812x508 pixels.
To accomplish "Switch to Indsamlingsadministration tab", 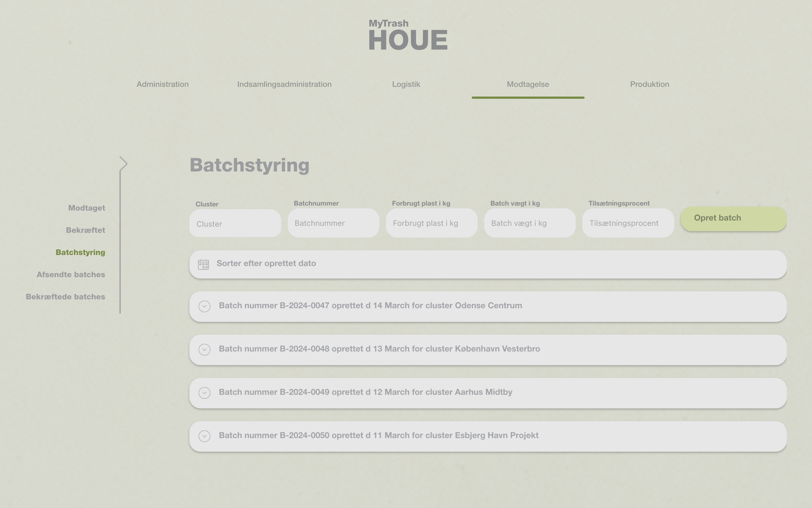I will point(284,84).
